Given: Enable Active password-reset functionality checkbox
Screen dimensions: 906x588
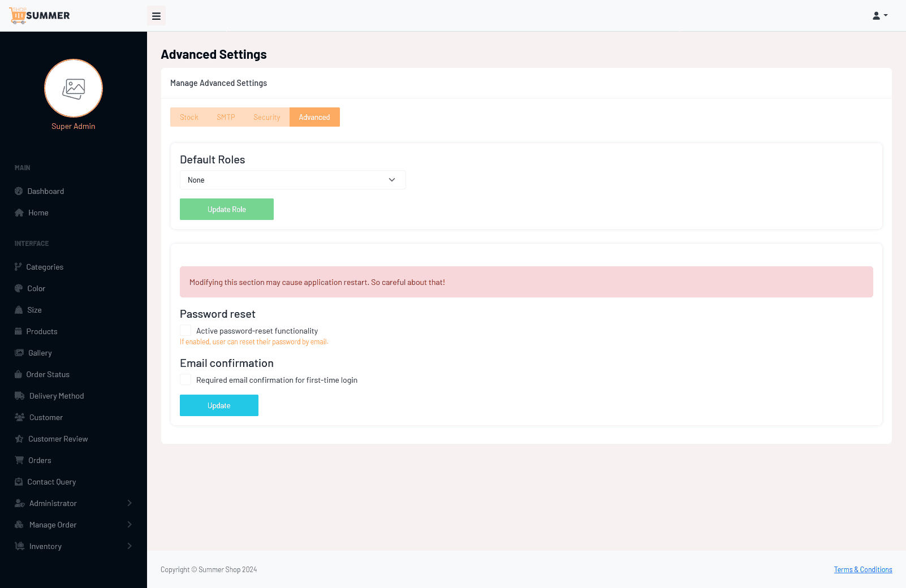Looking at the screenshot, I should click(x=185, y=330).
